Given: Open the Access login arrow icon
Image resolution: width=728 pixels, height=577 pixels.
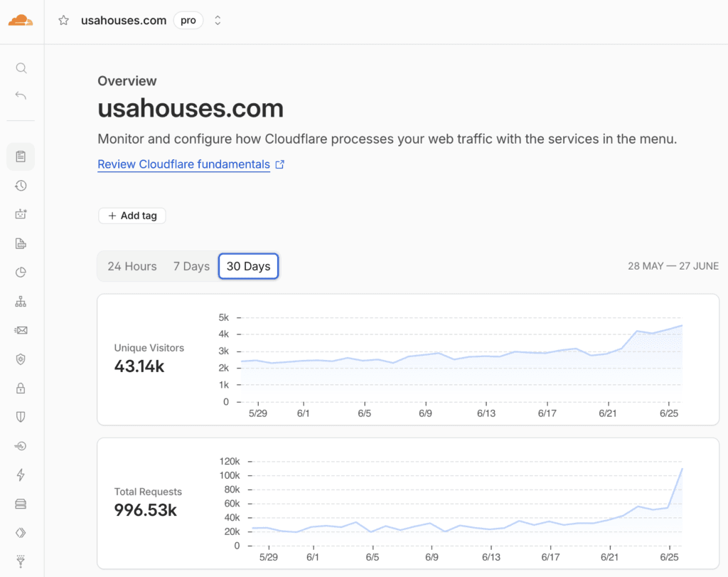Looking at the screenshot, I should click(21, 446).
